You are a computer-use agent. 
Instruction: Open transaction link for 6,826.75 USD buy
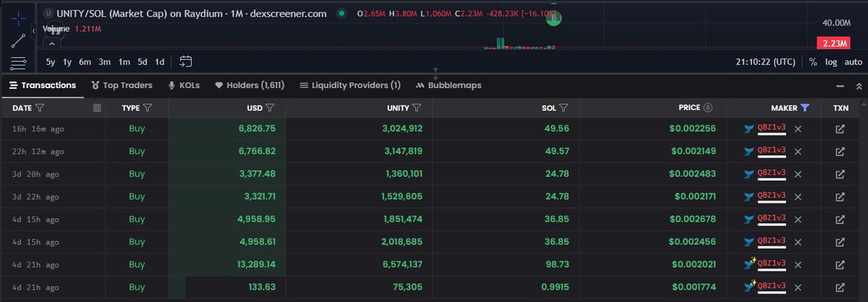pyautogui.click(x=840, y=129)
